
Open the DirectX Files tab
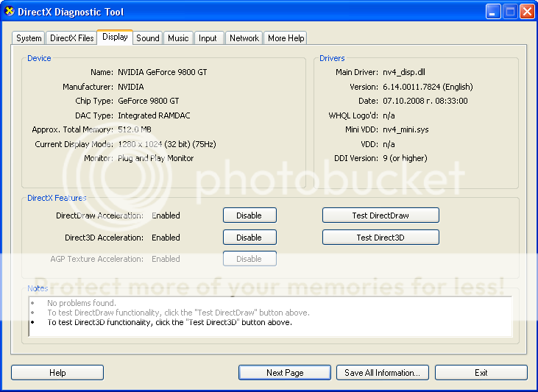tap(72, 38)
